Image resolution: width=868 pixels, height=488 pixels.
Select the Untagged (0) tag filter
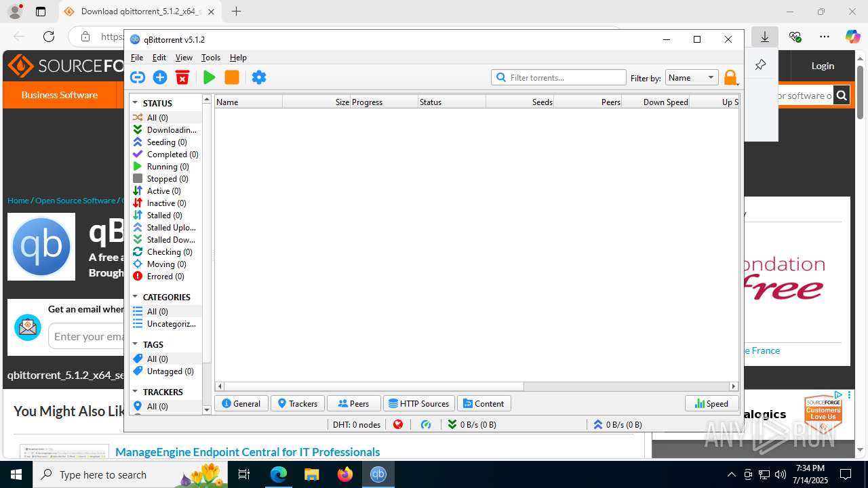[x=166, y=371]
